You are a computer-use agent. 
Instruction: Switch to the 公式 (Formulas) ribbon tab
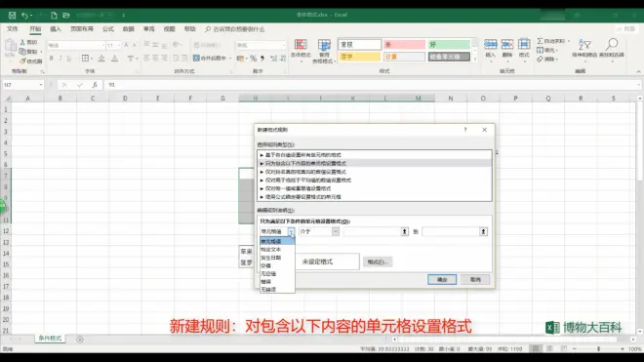point(108,29)
